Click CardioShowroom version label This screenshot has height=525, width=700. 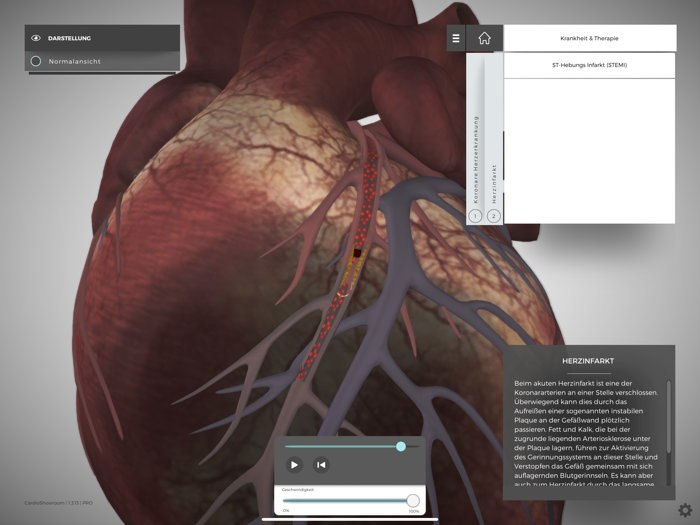(x=58, y=503)
